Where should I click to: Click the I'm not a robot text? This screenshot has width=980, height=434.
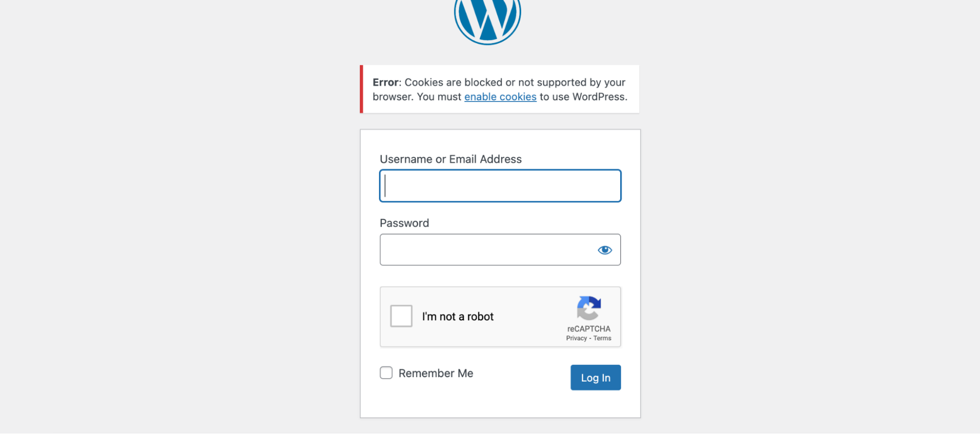(x=458, y=317)
